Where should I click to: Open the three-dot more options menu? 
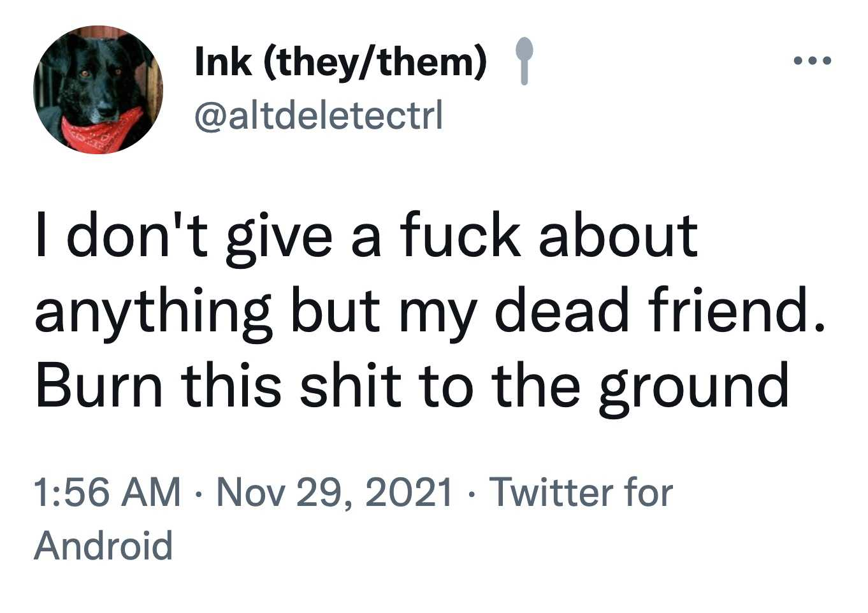[x=812, y=62]
